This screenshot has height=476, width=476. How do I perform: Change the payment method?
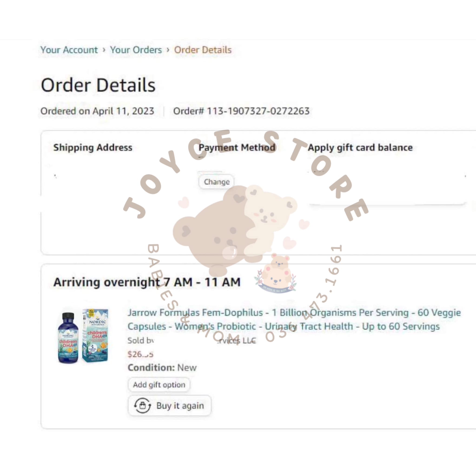216,182
